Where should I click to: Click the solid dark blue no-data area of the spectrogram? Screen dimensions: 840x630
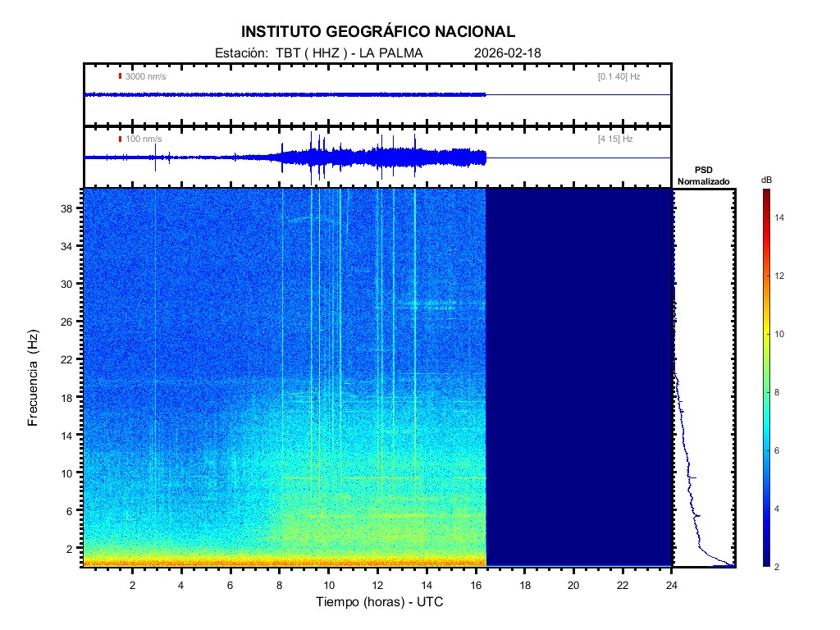click(578, 377)
